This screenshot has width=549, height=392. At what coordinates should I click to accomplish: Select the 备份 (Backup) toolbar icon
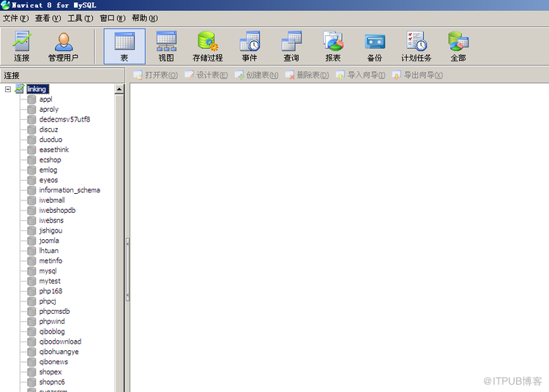pyautogui.click(x=374, y=46)
